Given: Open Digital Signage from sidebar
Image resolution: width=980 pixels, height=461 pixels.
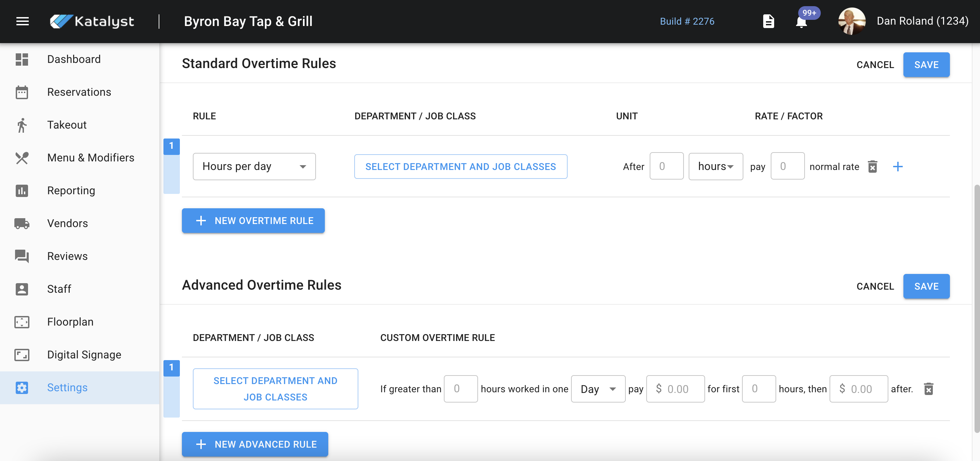Looking at the screenshot, I should (x=84, y=355).
